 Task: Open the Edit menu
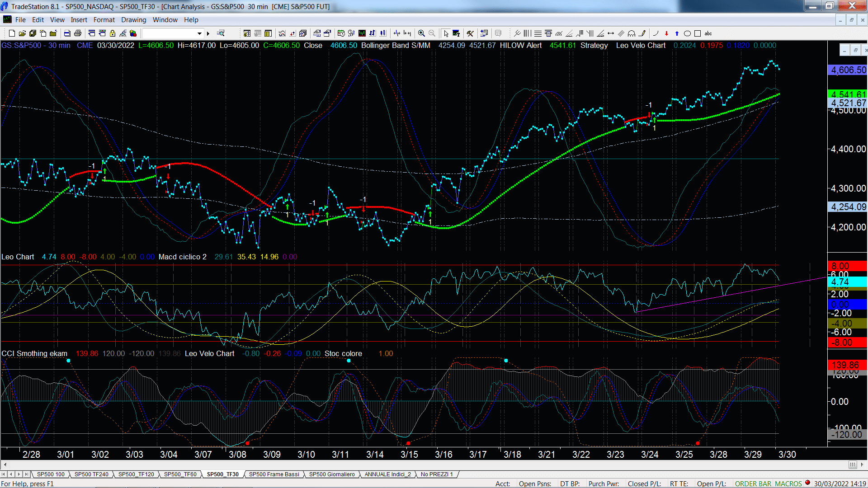38,20
